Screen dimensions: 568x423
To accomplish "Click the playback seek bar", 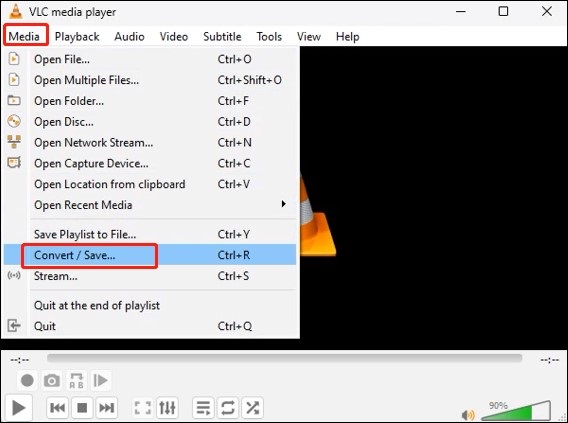I will (x=284, y=358).
